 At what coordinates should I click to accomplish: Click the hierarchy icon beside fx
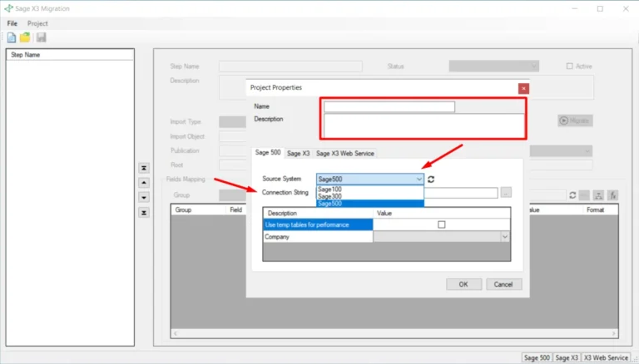click(x=598, y=195)
